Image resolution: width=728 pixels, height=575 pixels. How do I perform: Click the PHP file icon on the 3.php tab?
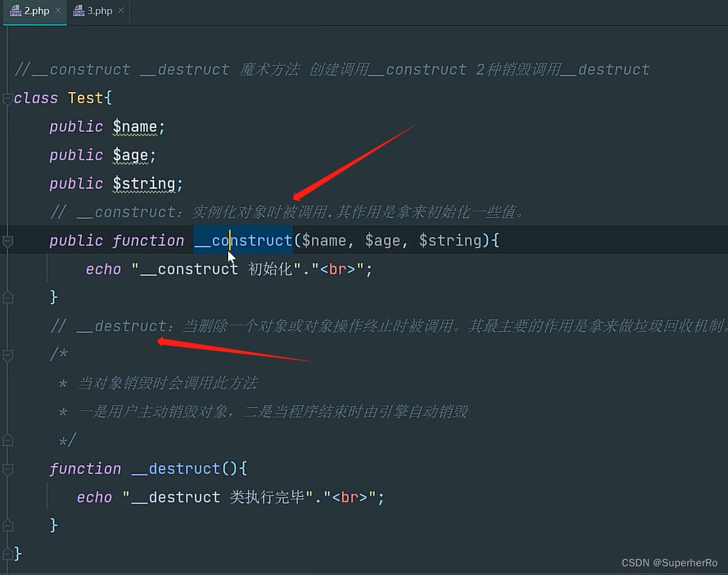(79, 11)
